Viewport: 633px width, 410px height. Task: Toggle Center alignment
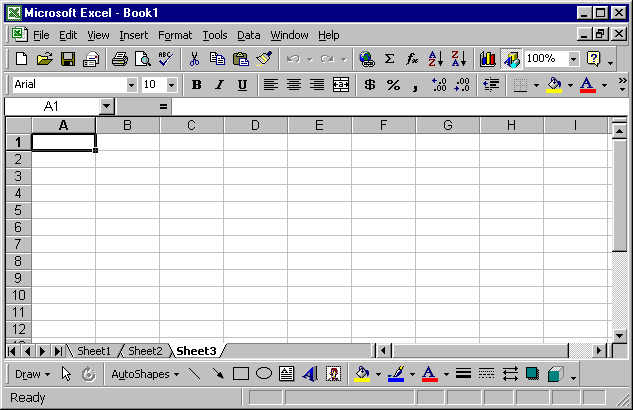pos(293,85)
